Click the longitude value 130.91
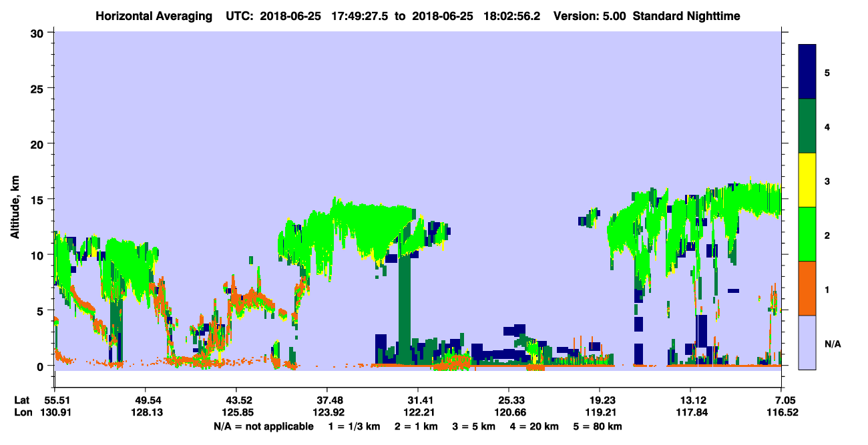Viewport: 868px width, 445px height. [54, 412]
